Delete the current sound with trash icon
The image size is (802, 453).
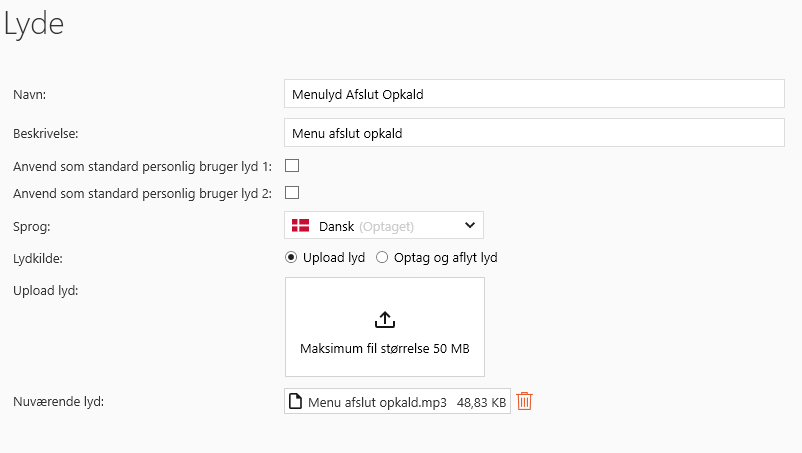click(525, 402)
